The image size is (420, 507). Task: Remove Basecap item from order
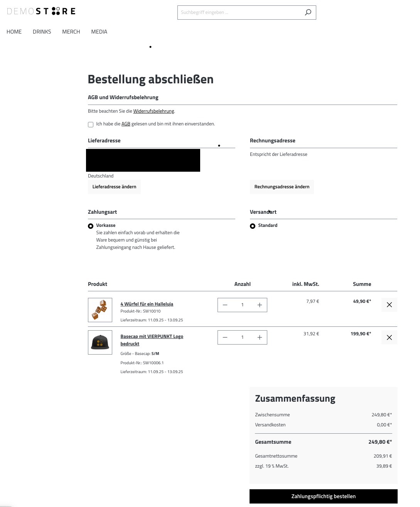[x=389, y=337]
